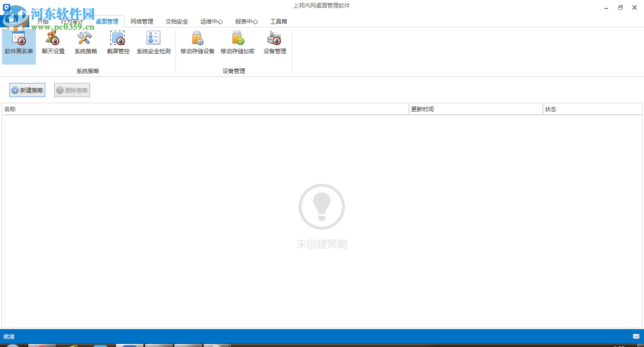Sort the list by the 名称 column header
Viewport: 644px width, 347px height.
click(x=11, y=109)
